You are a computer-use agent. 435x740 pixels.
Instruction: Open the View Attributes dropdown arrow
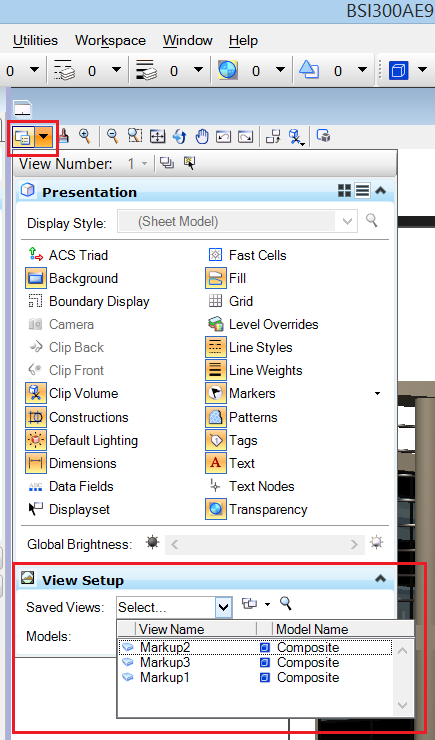click(44, 137)
